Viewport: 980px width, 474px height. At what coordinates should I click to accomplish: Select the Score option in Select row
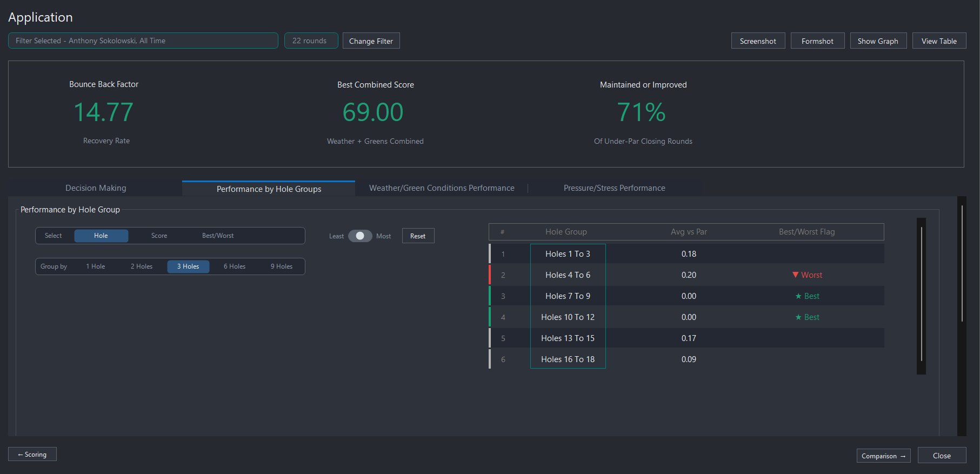click(159, 236)
